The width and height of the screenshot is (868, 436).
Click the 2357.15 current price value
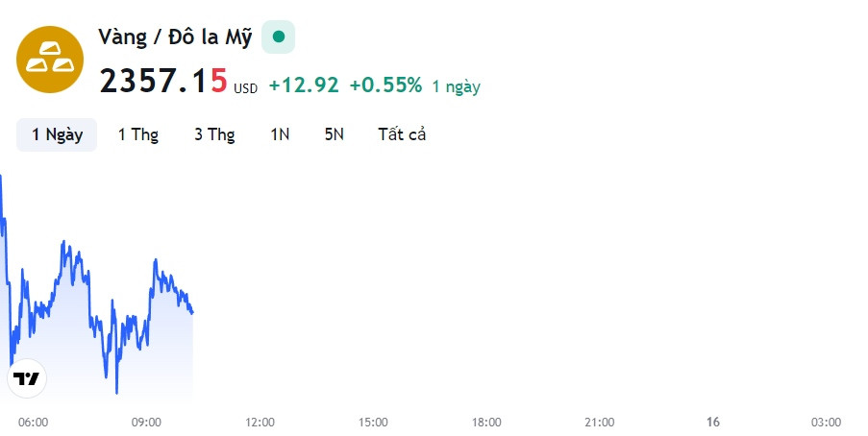163,81
